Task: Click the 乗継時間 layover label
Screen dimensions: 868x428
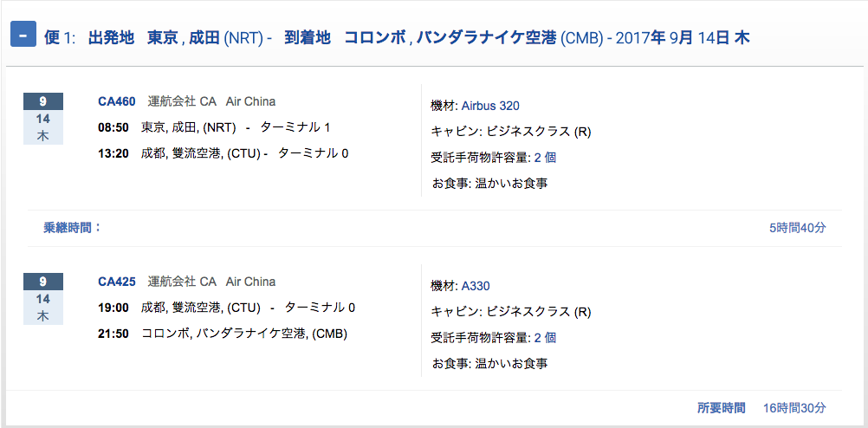Action: pyautogui.click(x=73, y=228)
